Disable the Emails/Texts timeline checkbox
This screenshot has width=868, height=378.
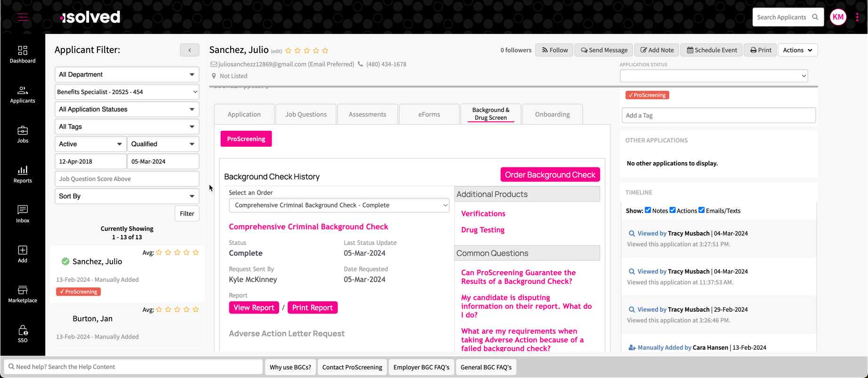tap(701, 210)
